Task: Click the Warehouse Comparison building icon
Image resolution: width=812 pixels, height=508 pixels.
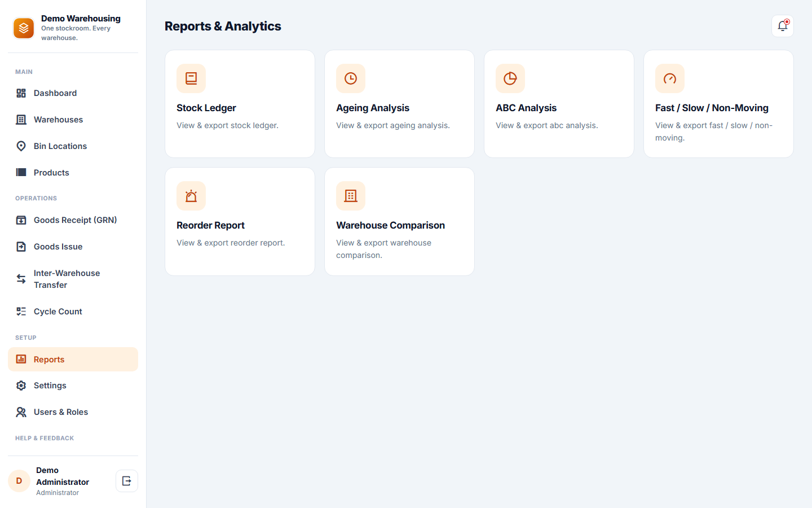Action: pos(351,196)
